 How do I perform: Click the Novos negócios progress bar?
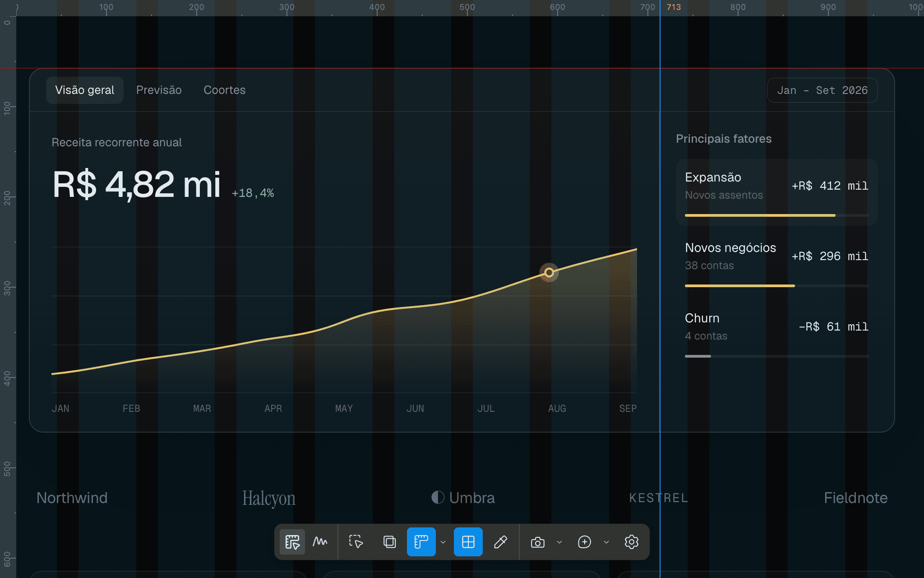point(776,286)
